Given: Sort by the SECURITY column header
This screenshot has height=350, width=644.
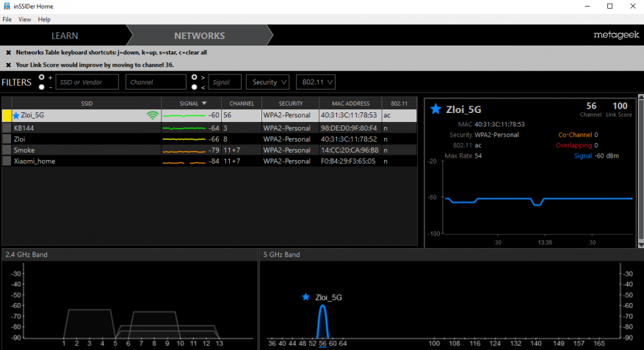Looking at the screenshot, I should pos(290,103).
